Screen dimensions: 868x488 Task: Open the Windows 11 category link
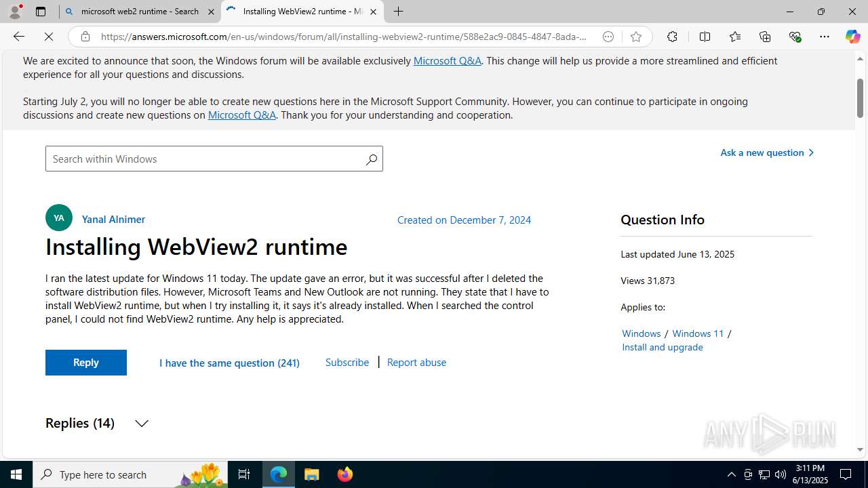coord(698,333)
